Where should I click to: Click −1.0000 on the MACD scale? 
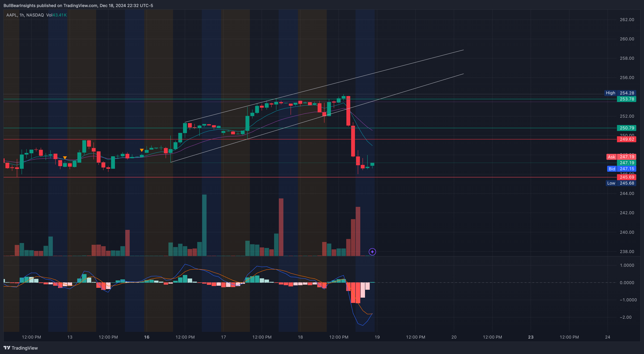(628, 300)
